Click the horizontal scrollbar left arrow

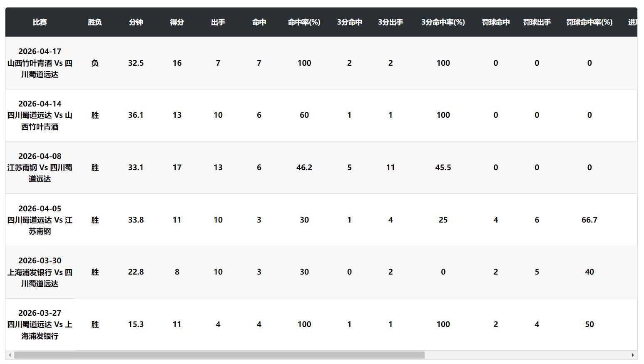click(x=10, y=355)
